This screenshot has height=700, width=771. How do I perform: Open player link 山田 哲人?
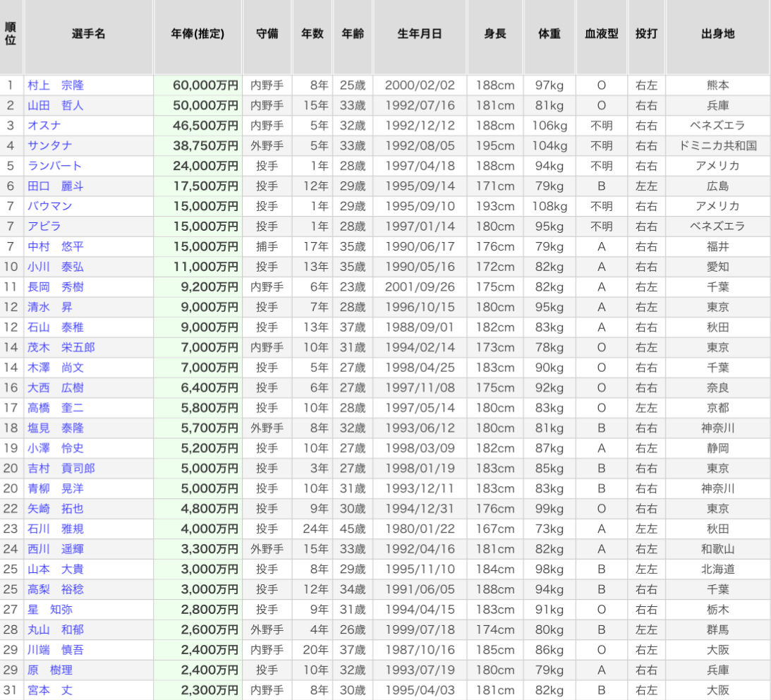(56, 106)
